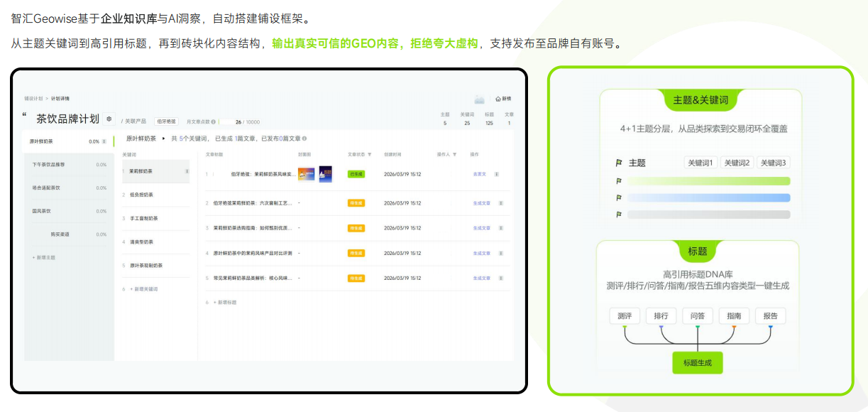Click the flag icon beside the blue bar
This screenshot has width=868, height=412.
click(619, 198)
